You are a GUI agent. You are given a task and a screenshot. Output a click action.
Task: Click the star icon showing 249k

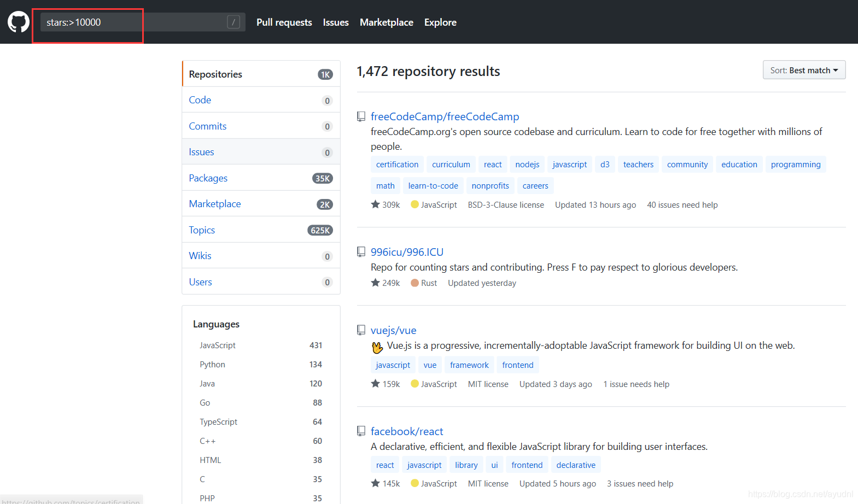click(375, 283)
